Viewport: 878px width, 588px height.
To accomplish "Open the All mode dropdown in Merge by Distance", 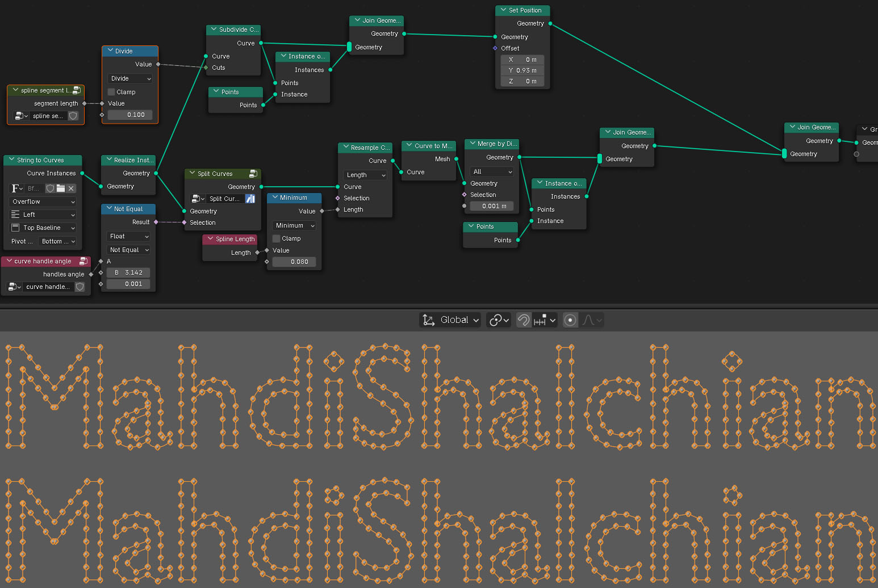I will (492, 171).
